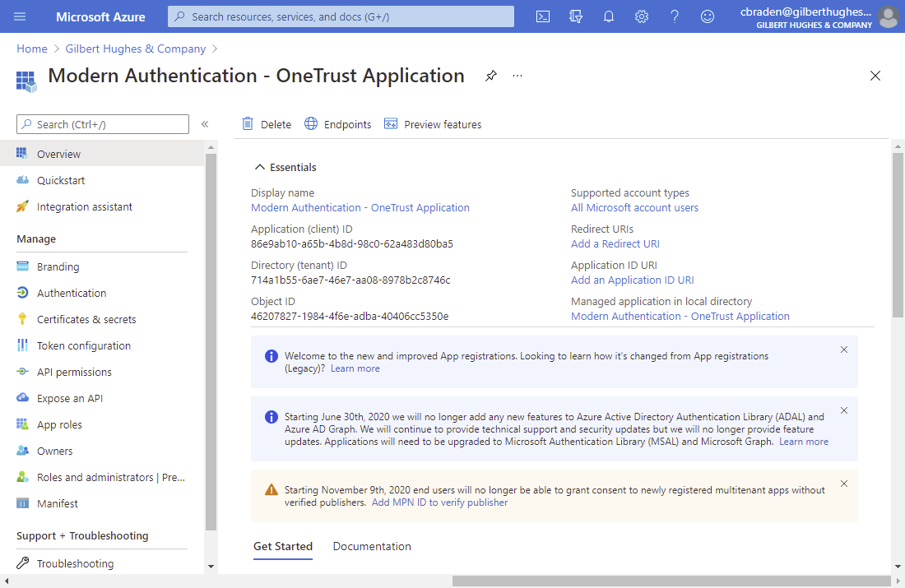Screen dimensions: 905x588
Task: Dismiss the multitenant consent warning banner
Action: pos(844,484)
